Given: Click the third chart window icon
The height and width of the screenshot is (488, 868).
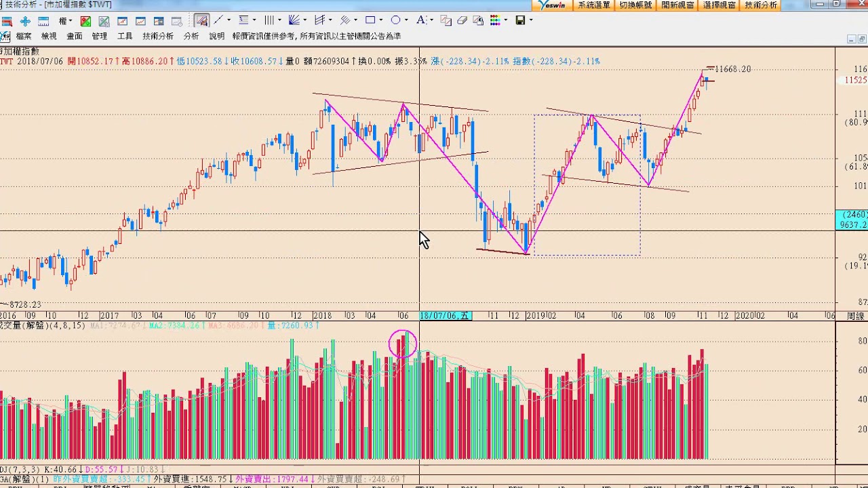Looking at the screenshot, I should (159, 21).
